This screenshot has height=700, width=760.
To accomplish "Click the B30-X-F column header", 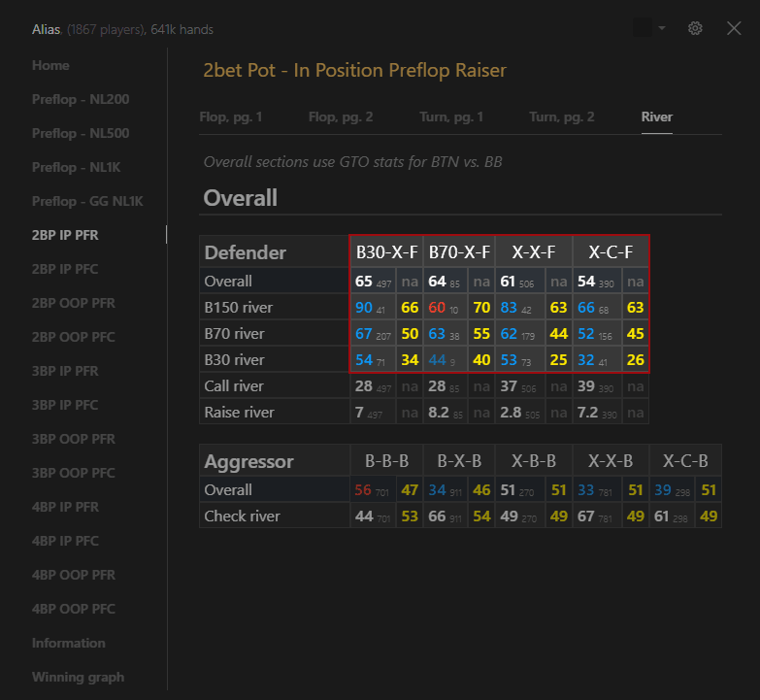I will pos(386,252).
